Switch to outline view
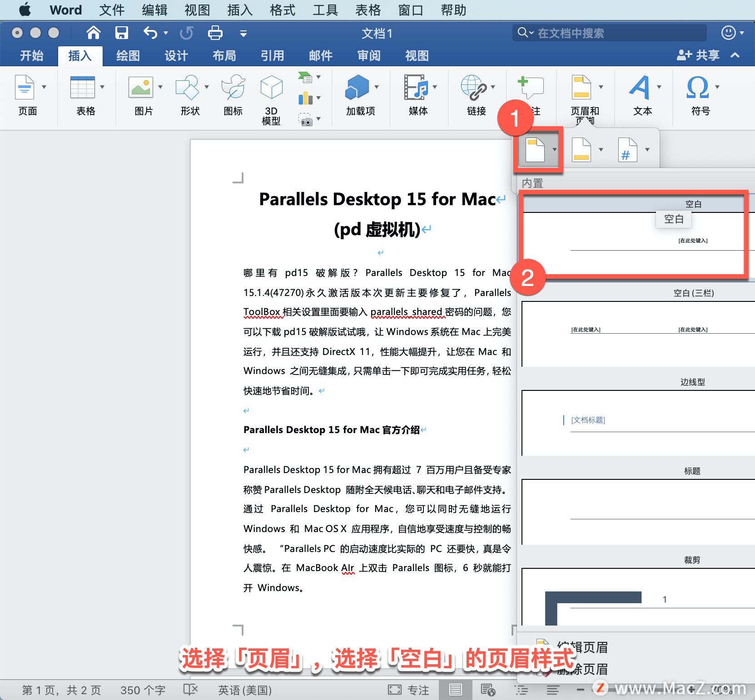 (521, 690)
